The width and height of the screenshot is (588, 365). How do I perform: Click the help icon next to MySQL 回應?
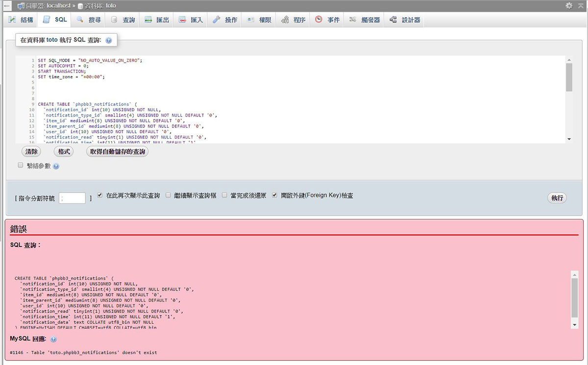click(x=53, y=339)
